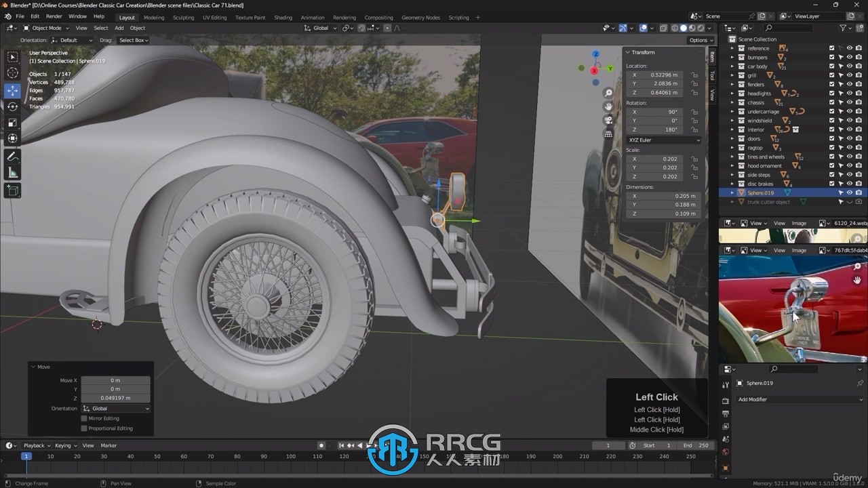Expand the Sphere.019 tree row

(732, 192)
